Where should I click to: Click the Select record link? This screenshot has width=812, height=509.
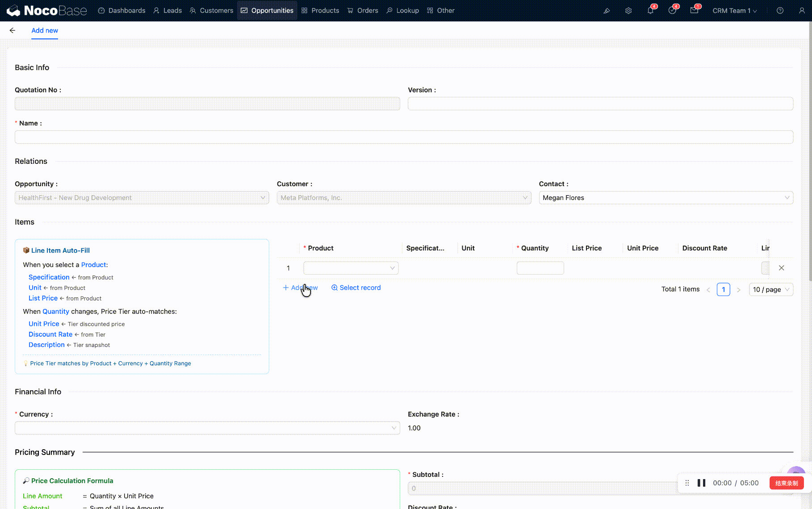(x=356, y=288)
